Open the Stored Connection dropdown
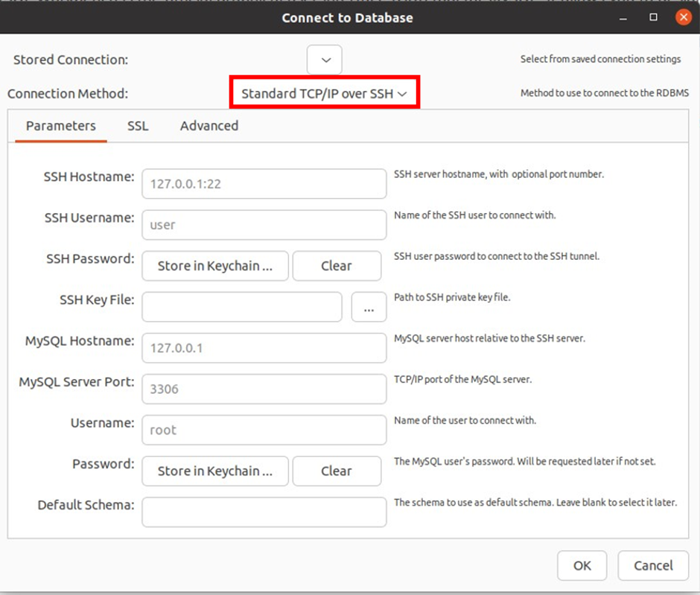 [x=325, y=60]
